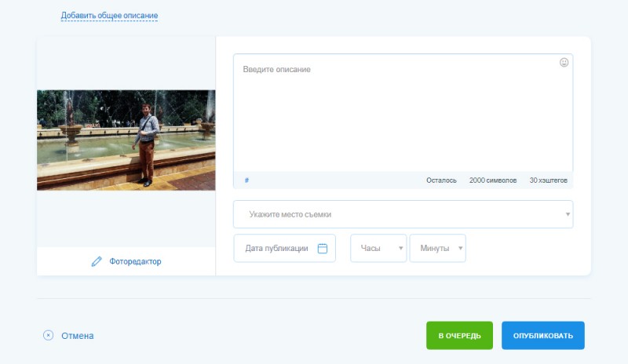Click the 30 хэштегов counter text
628x364 pixels.
(x=548, y=180)
